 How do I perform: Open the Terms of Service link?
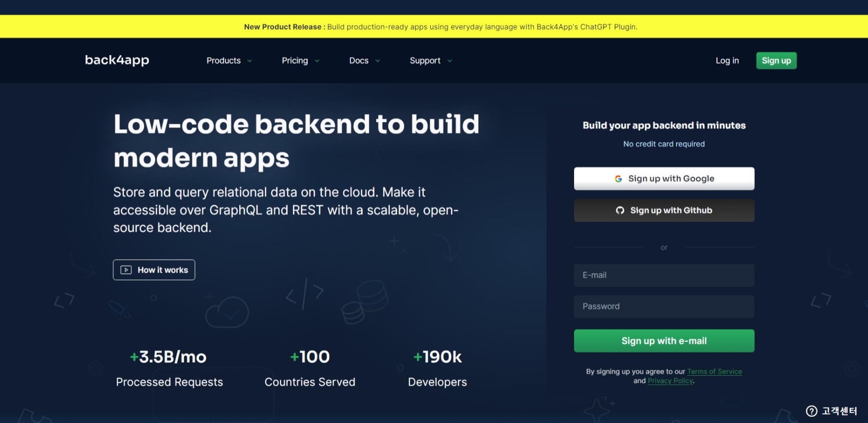[714, 372]
